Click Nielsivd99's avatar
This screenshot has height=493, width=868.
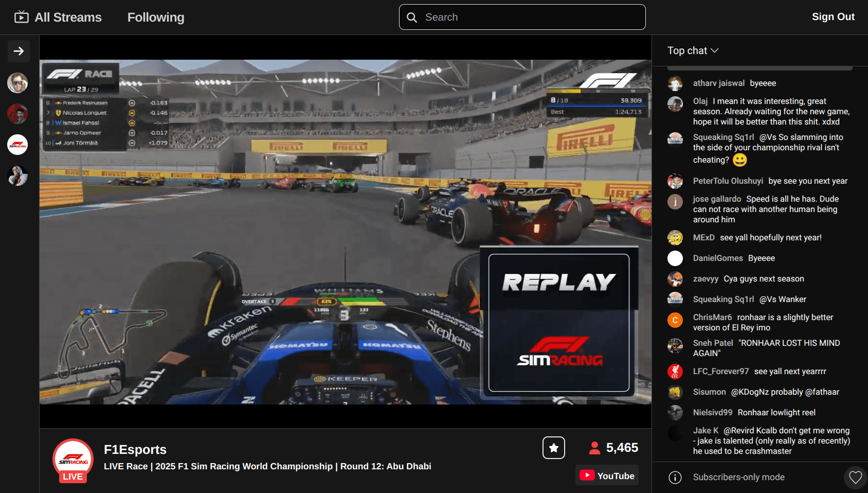(x=675, y=413)
